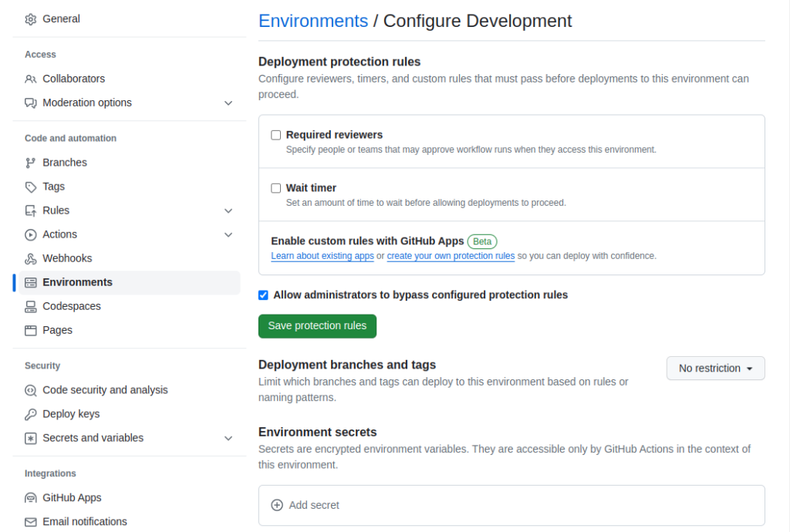Image resolution: width=790 pixels, height=532 pixels.
Task: Open the Environments breadcrumb link
Action: (312, 21)
